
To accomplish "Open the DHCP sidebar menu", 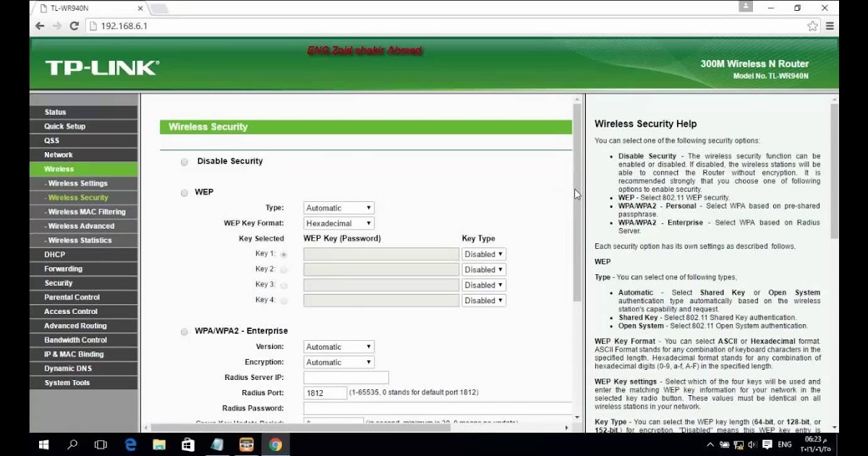I will coord(84,255).
